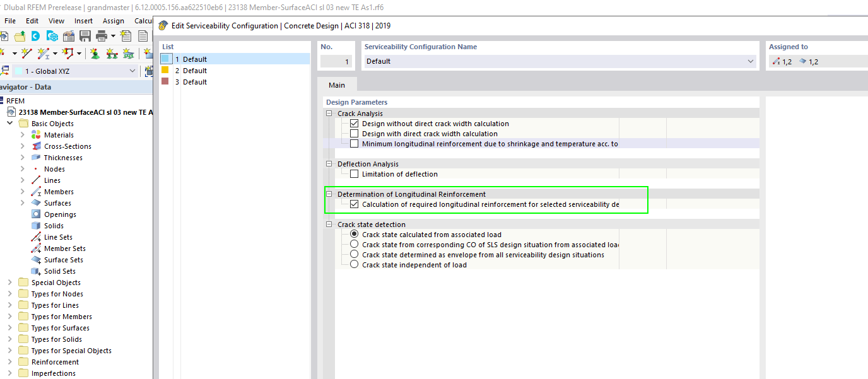The height and width of the screenshot is (379, 868).
Task: Uncheck Design without direct crack width calculation
Action: (x=354, y=124)
